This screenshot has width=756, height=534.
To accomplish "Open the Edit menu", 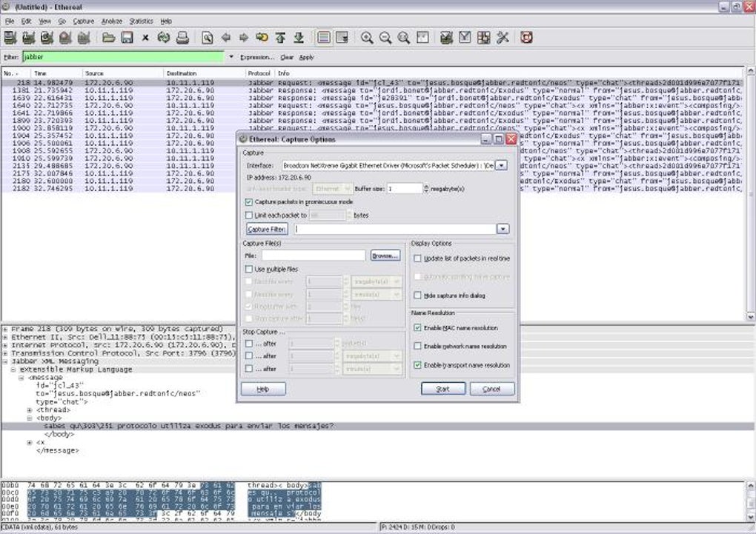I will (x=26, y=21).
